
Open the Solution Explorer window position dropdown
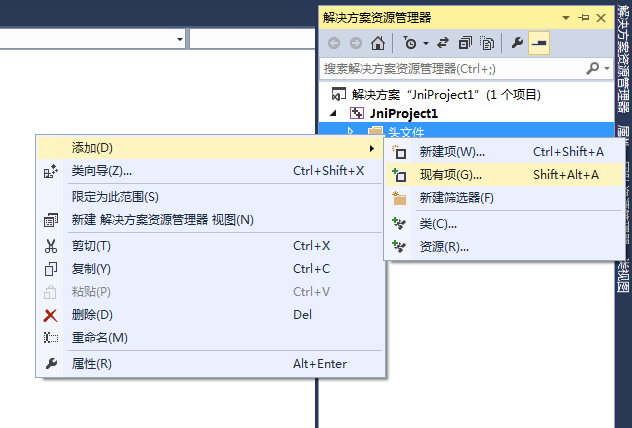pos(566,18)
